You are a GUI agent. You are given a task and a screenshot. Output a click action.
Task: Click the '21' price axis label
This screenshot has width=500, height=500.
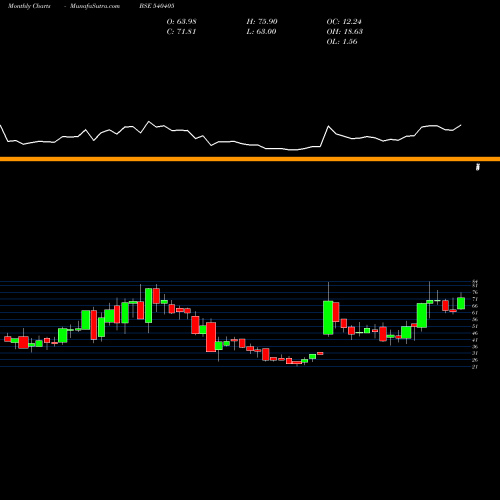click(x=475, y=367)
